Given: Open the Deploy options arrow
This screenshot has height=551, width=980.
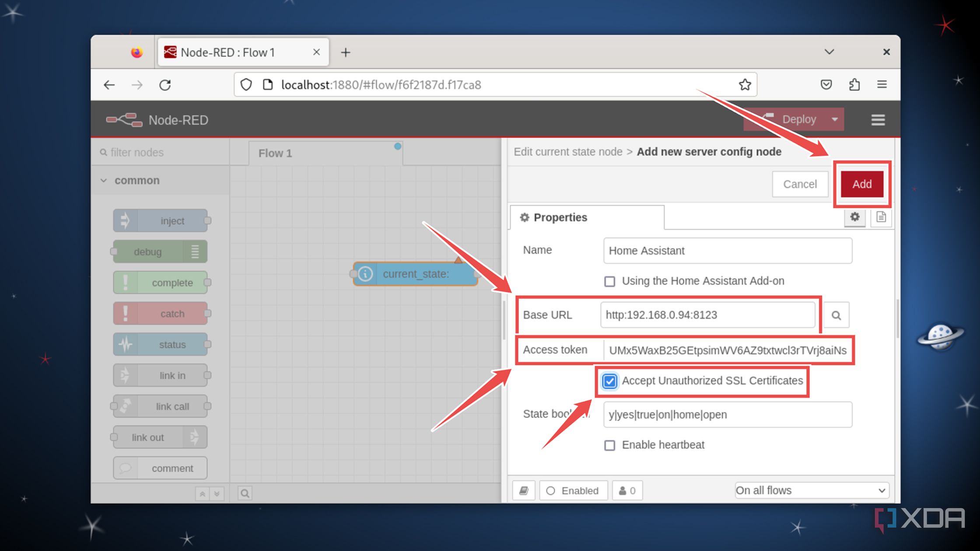Looking at the screenshot, I should click(x=834, y=119).
